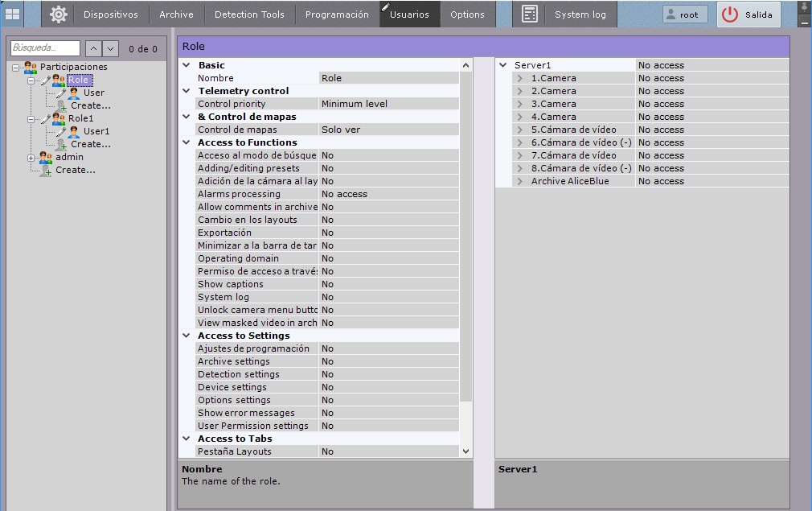Expand the admin tree node

pyautogui.click(x=31, y=158)
